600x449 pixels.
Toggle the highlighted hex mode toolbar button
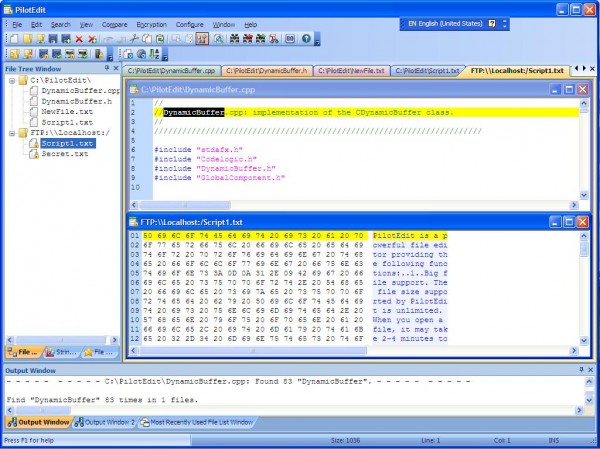tap(202, 38)
